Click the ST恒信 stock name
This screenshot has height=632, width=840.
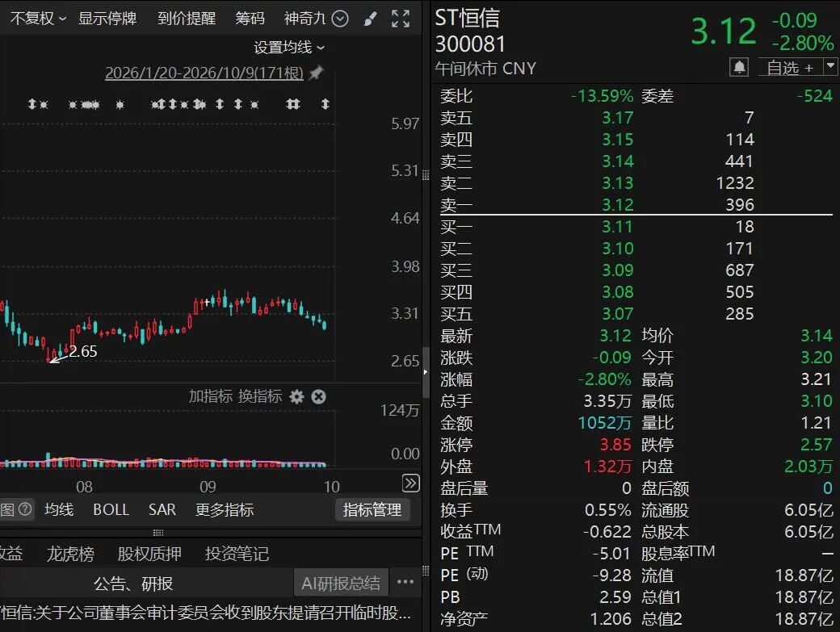coord(467,19)
